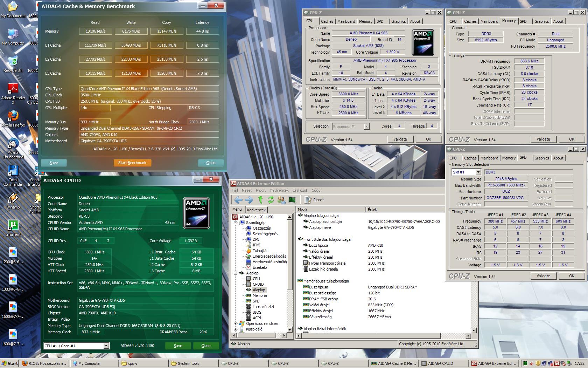Open the Processor #1 selection dropdown

pos(366,127)
